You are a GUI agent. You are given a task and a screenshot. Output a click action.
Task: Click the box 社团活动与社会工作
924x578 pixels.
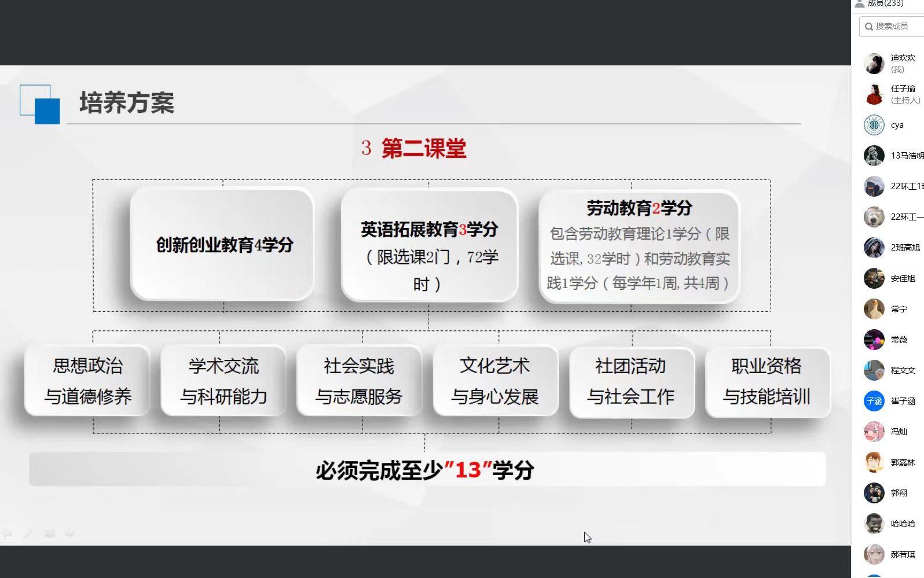[x=632, y=382]
